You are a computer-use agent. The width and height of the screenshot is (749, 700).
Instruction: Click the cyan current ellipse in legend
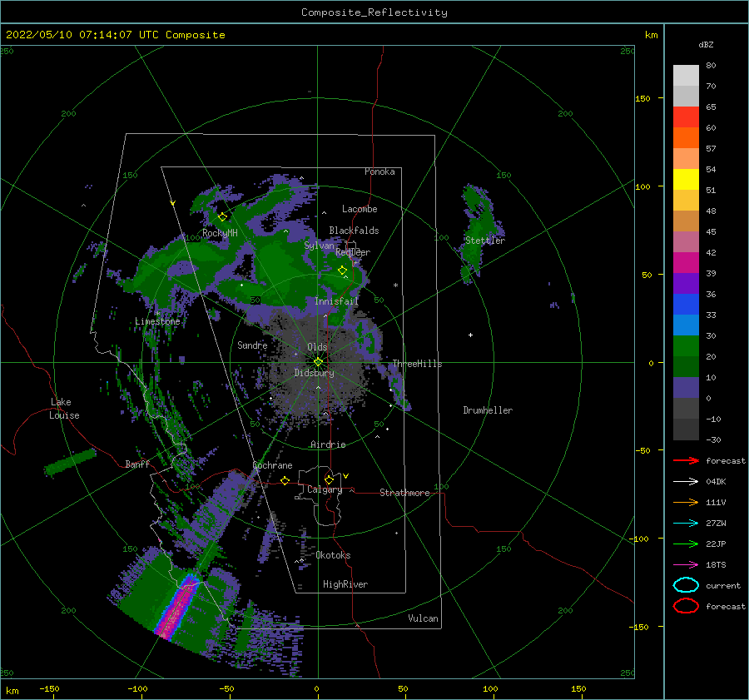[686, 585]
